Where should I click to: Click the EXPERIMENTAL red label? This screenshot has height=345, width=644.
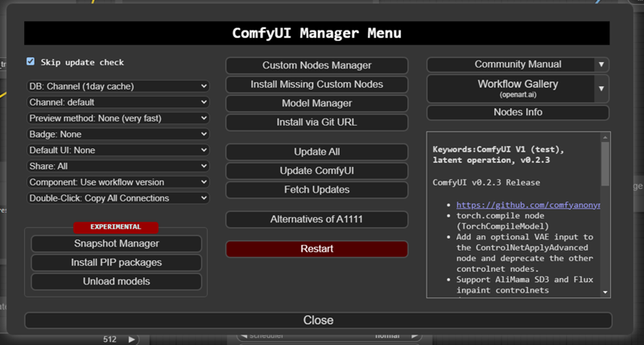coord(116,227)
